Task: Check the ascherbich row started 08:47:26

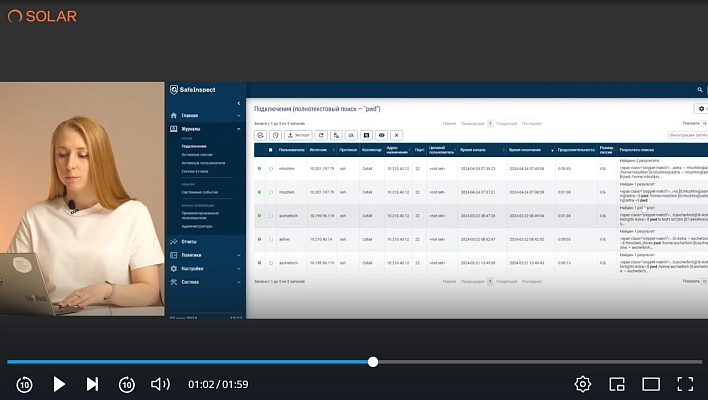Action: point(271,216)
